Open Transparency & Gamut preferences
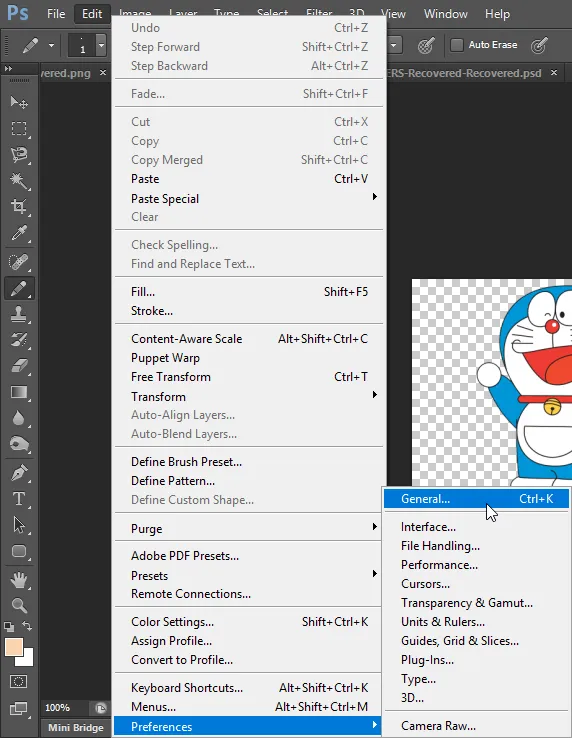This screenshot has width=572, height=738. pyautogui.click(x=476, y=603)
